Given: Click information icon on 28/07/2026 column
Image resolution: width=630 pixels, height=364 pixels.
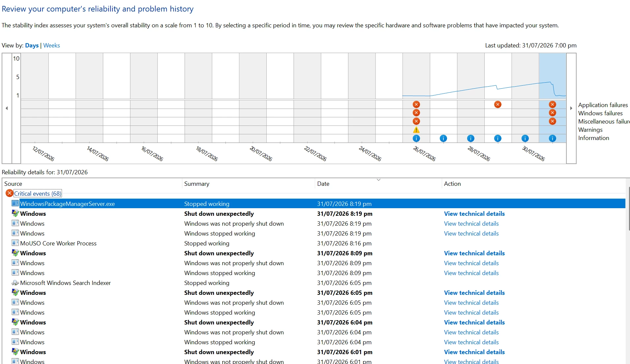Looking at the screenshot, I should (471, 138).
